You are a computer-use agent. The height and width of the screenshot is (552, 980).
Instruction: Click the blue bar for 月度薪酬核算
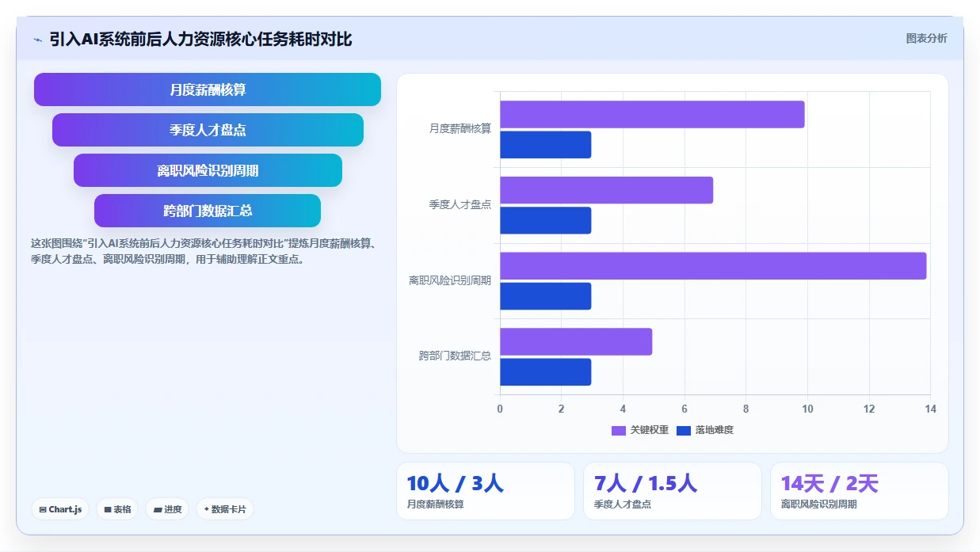pos(545,144)
